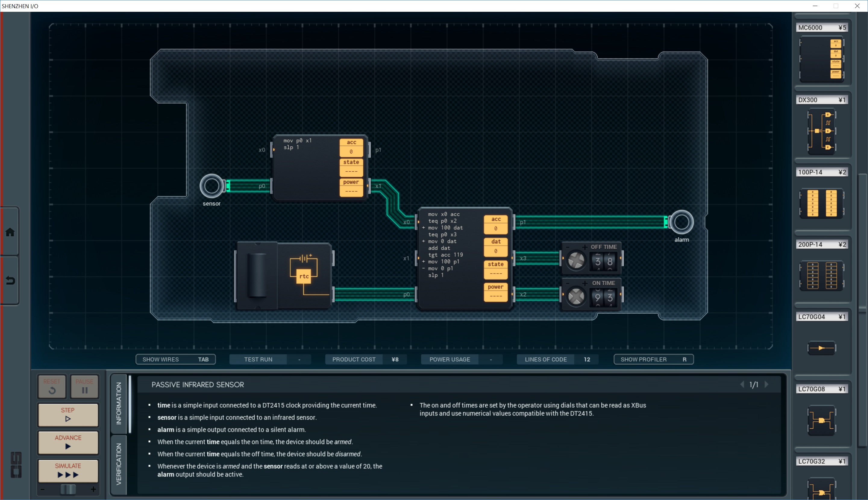The height and width of the screenshot is (500, 868).
Task: Pick the LC70G08 logic gate part
Action: coord(821,420)
